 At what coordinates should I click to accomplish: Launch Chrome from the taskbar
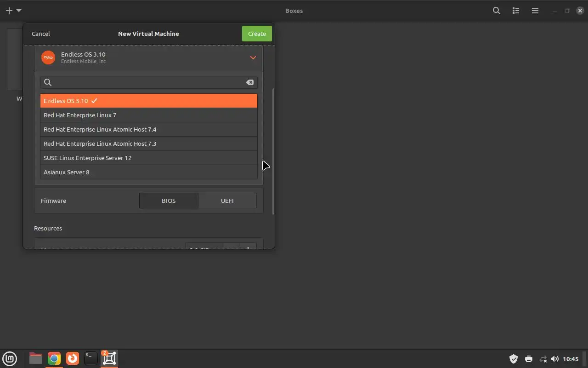(x=54, y=358)
